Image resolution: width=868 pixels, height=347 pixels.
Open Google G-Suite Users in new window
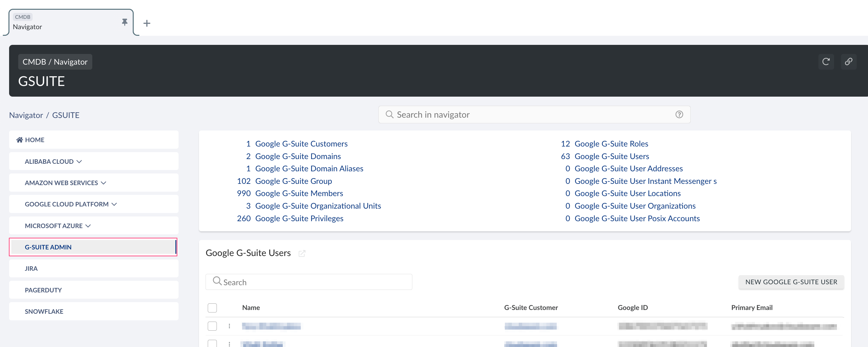coord(302,253)
